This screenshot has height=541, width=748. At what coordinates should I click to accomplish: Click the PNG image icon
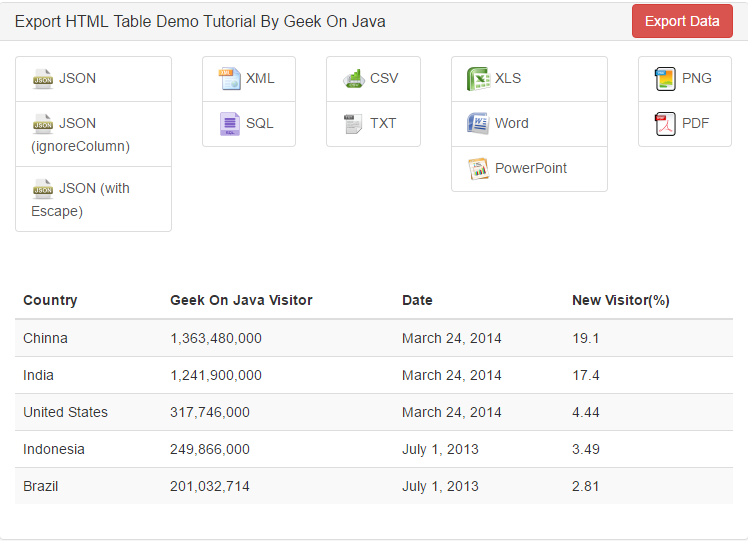[x=665, y=79]
